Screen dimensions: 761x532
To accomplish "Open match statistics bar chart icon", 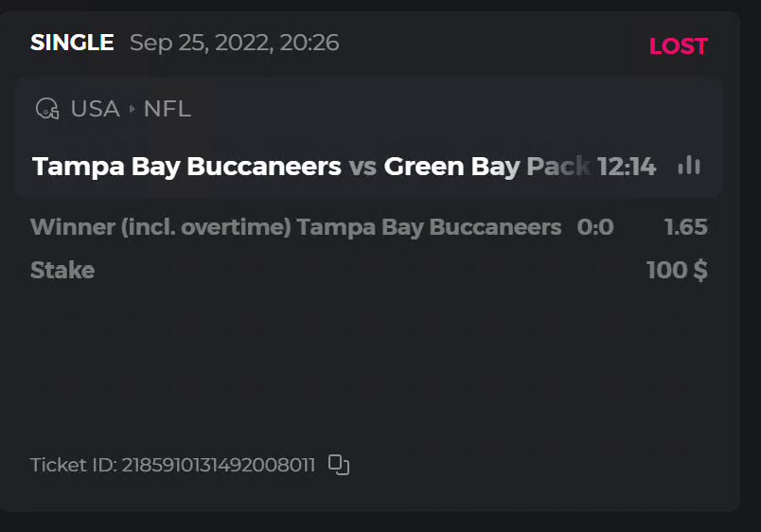I will (689, 166).
